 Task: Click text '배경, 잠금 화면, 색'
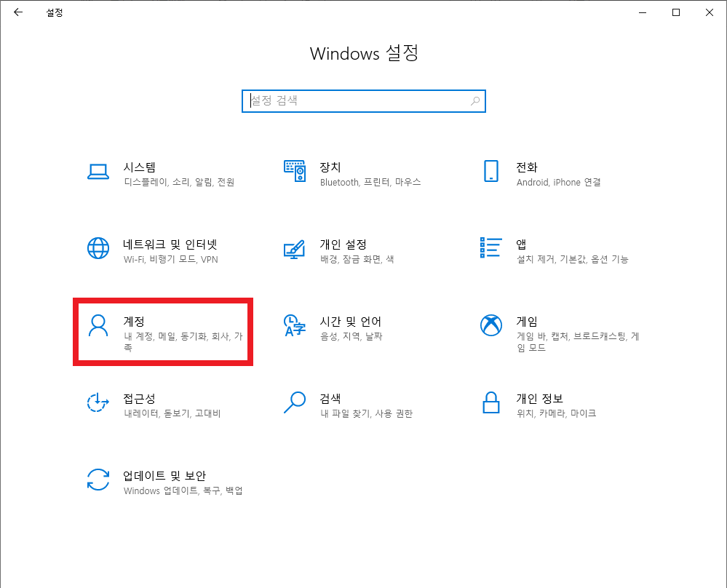[357, 259]
